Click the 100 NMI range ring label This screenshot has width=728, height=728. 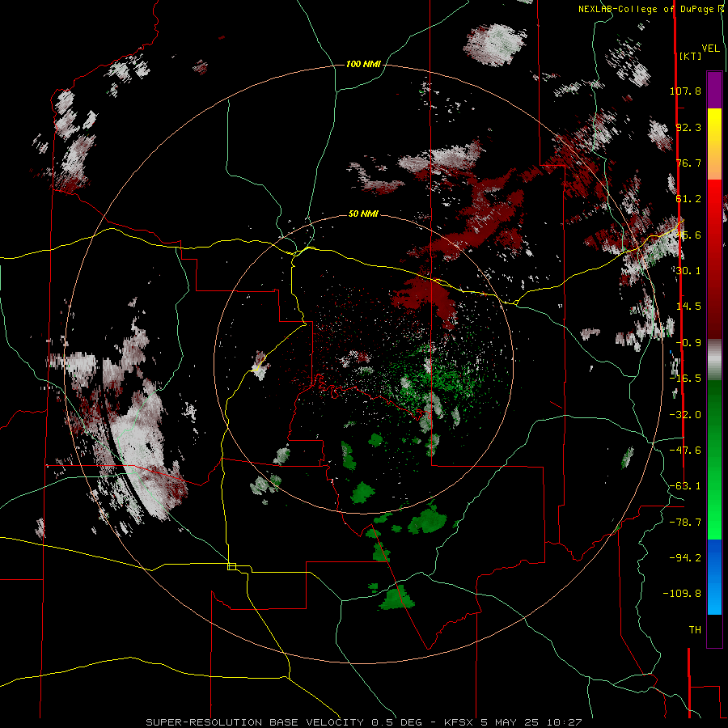click(363, 64)
